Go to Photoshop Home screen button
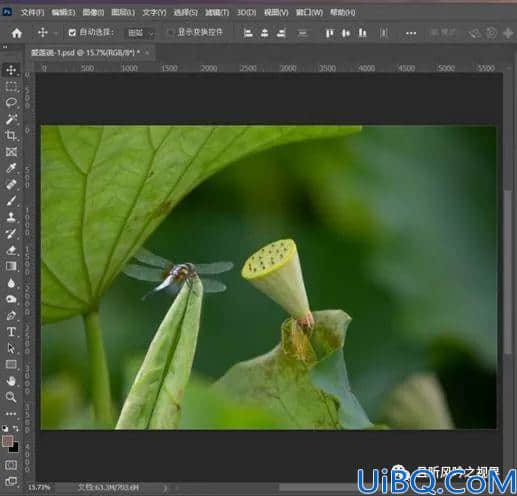517x496 pixels. [16, 33]
